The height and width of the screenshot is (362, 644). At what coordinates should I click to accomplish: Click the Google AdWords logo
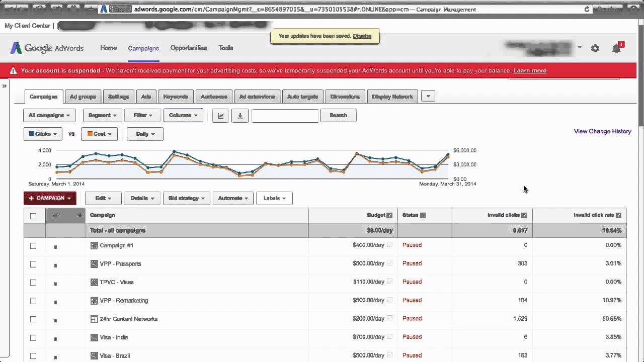click(x=47, y=48)
